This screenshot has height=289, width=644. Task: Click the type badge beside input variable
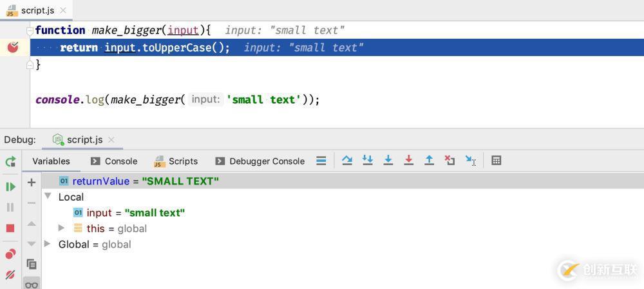78,212
